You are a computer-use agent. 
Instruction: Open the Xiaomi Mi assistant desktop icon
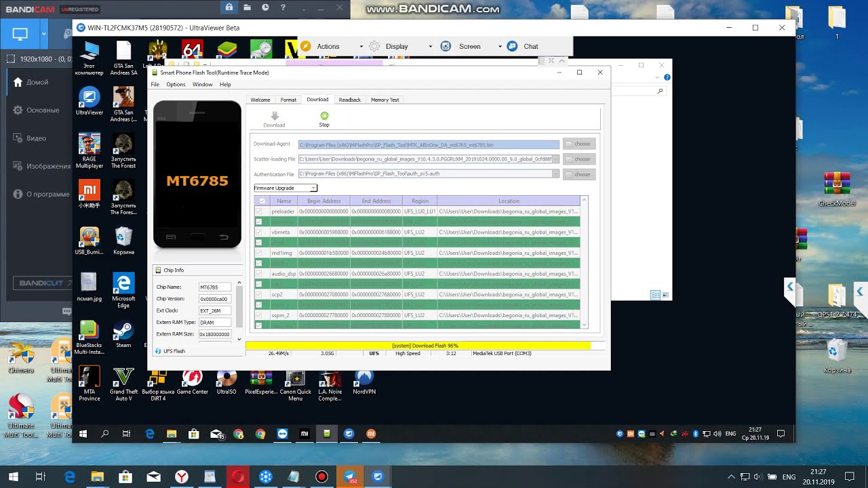click(90, 194)
